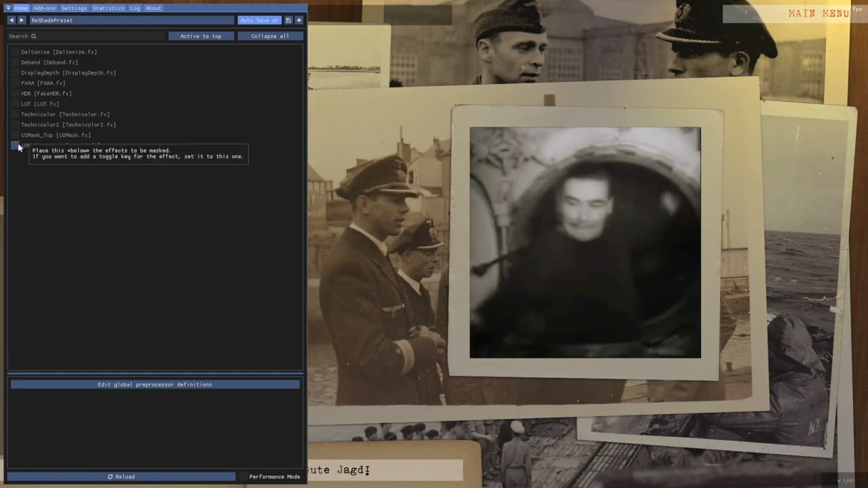This screenshot has width=868, height=488.
Task: Open the Log tab
Action: 135,8
